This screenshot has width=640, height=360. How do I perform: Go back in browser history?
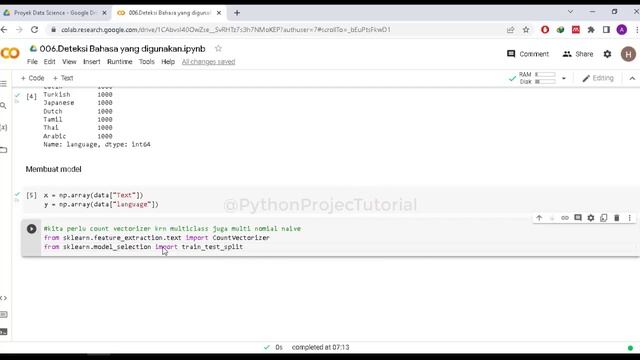click(x=4, y=29)
